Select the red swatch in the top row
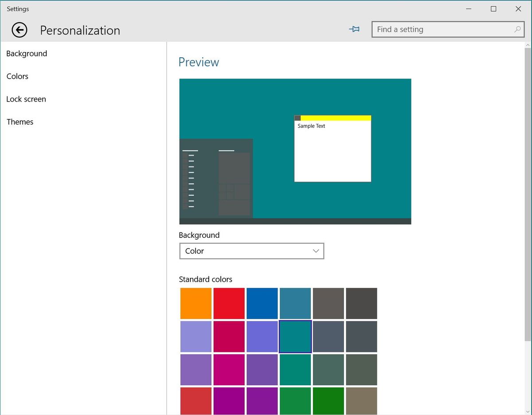The width and height of the screenshot is (532, 415). tap(229, 303)
